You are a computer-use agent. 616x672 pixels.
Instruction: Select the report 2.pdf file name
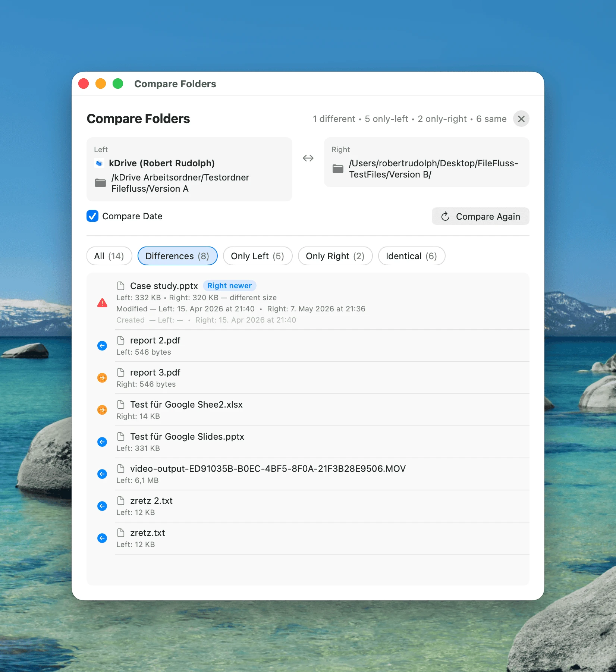[155, 340]
